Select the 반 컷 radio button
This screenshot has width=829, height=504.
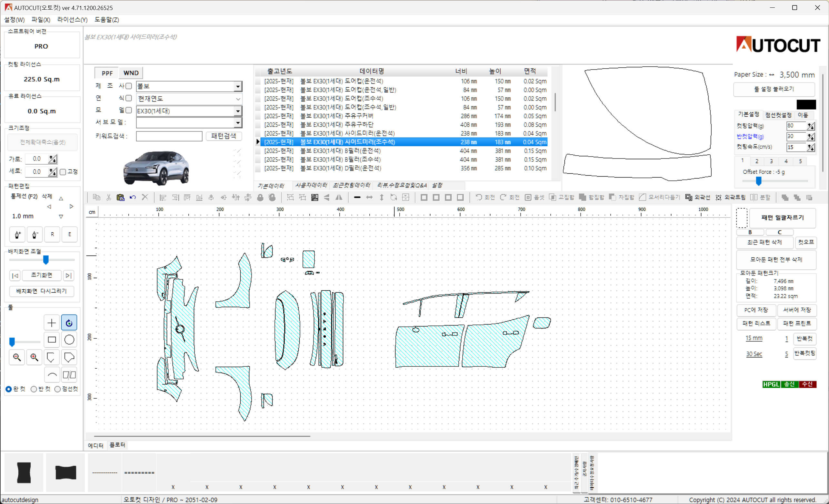[x=34, y=389]
